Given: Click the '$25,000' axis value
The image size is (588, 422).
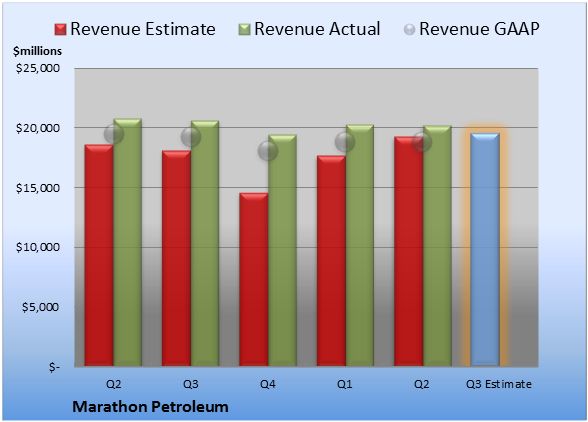Looking at the screenshot, I should click(x=38, y=68).
